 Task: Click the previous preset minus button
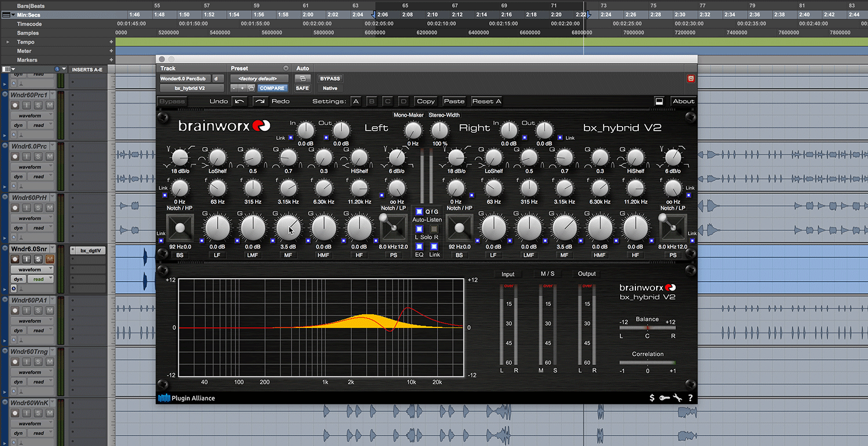point(234,88)
